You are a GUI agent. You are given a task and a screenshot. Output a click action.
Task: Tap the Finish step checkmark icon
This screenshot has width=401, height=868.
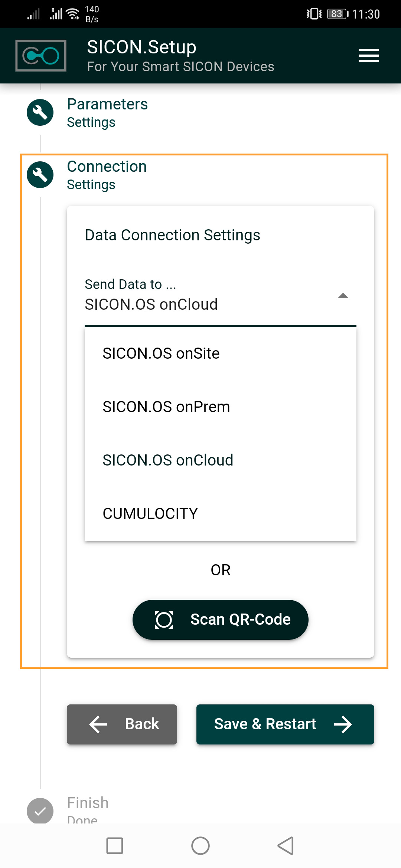(40, 811)
